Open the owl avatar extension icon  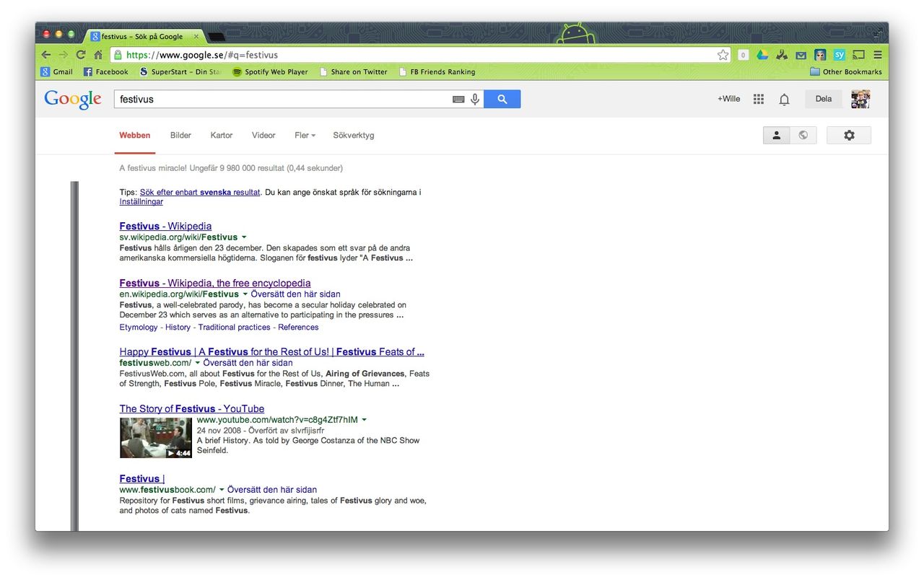pos(820,55)
